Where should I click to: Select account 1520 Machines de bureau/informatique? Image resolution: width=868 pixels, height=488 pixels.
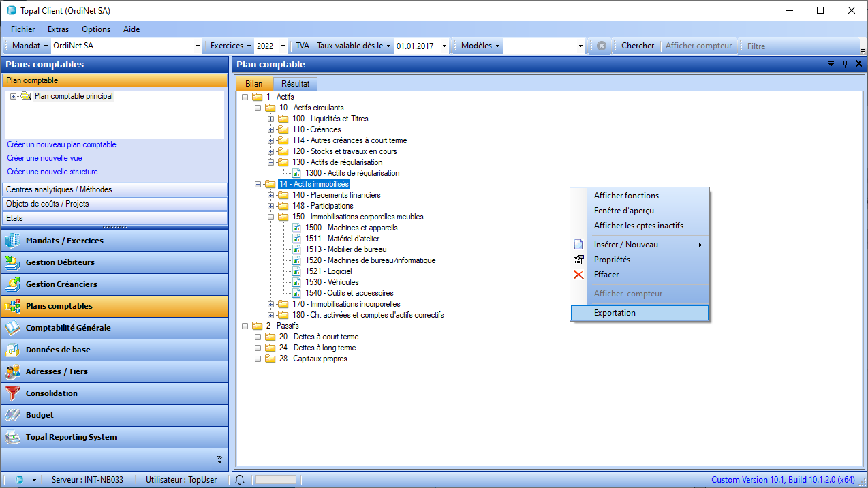370,260
